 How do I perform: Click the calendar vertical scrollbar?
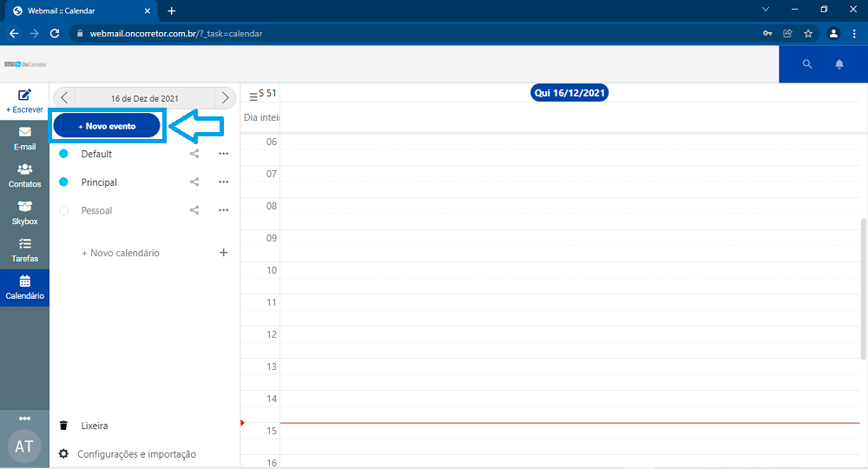coord(862,287)
